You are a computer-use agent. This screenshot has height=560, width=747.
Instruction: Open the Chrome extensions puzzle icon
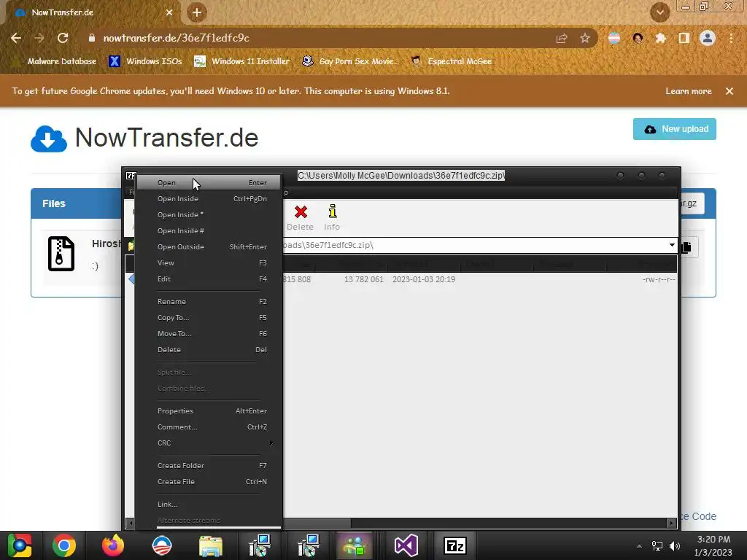(661, 38)
